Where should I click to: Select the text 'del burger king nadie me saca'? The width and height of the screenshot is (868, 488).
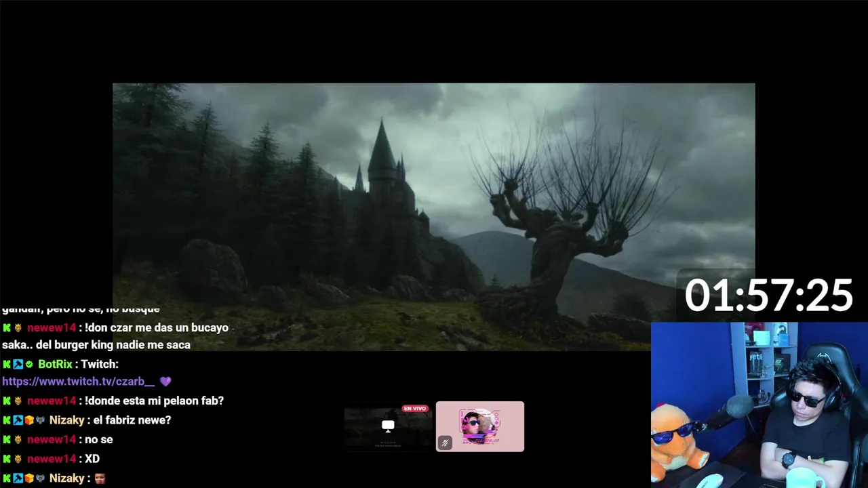click(113, 345)
